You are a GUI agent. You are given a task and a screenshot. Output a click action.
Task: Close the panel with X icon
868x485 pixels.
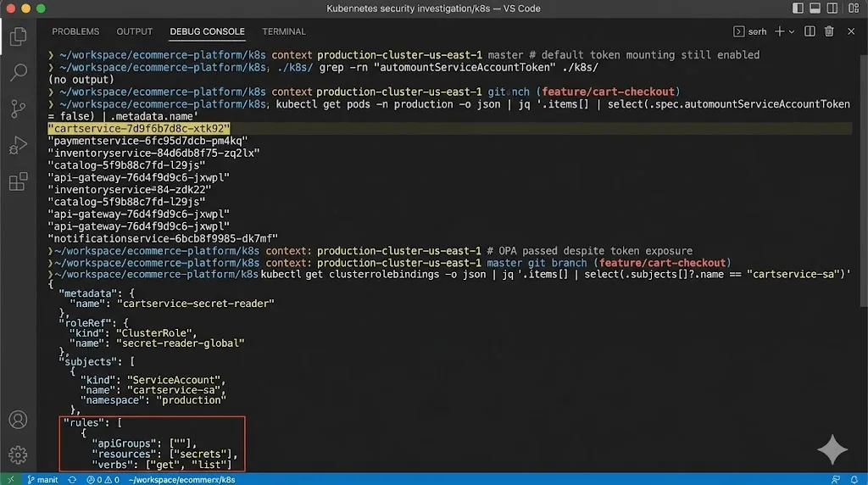[851, 31]
